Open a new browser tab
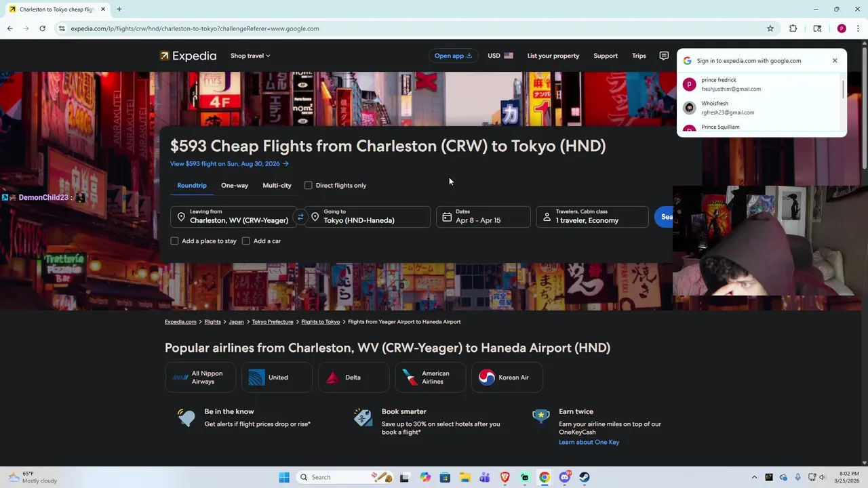The image size is (868, 488). click(119, 9)
